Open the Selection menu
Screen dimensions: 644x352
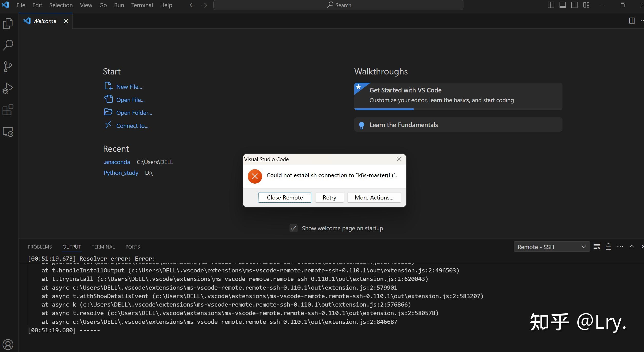[61, 5]
